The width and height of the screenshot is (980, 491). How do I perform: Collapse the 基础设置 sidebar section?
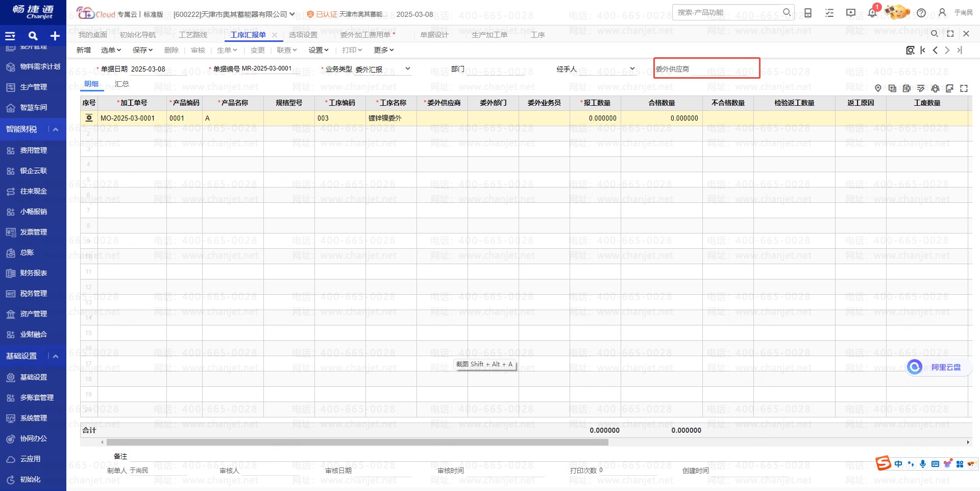[x=56, y=356]
